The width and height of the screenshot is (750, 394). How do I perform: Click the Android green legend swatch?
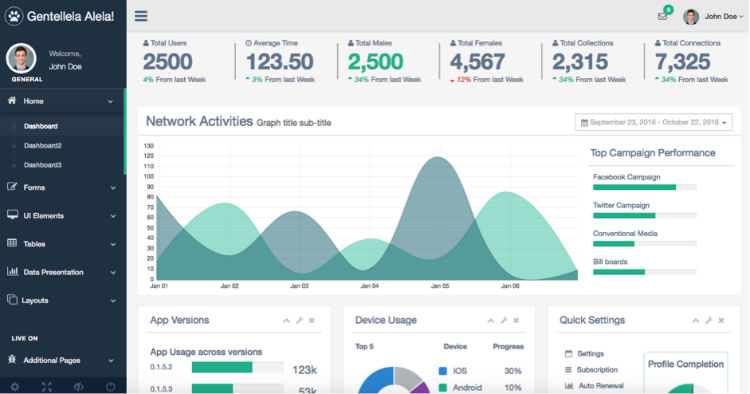tap(443, 387)
